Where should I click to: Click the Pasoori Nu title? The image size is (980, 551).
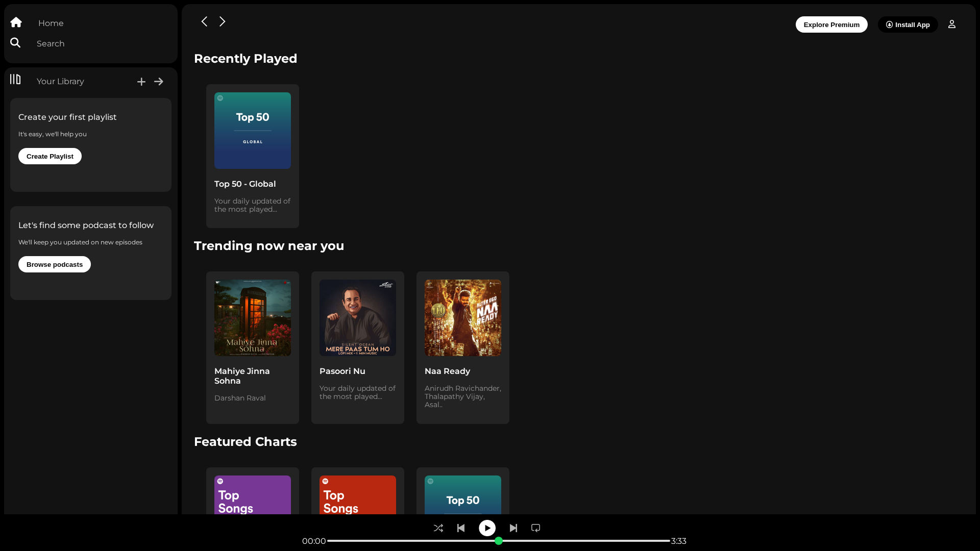(x=342, y=371)
